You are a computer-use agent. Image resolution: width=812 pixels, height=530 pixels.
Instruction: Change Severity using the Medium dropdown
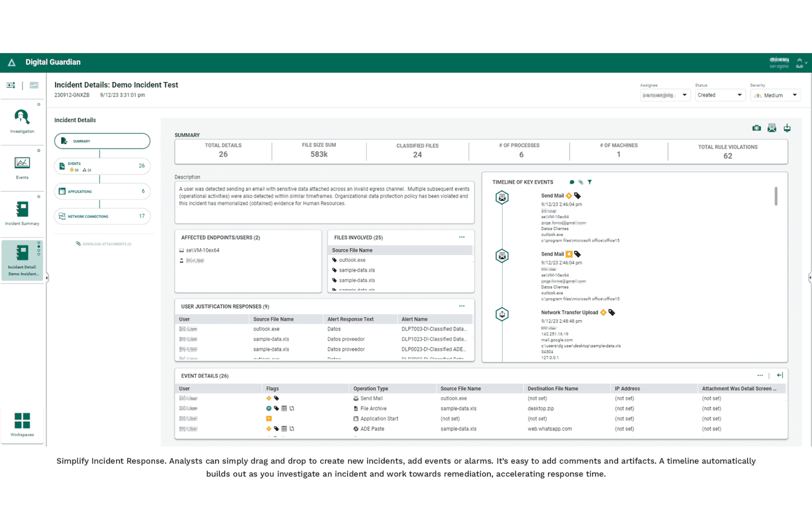775,95
